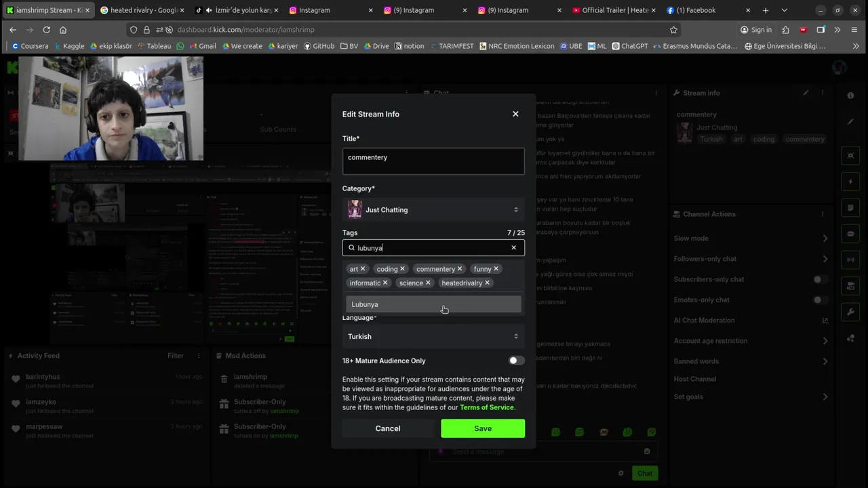The width and height of the screenshot is (868, 488).
Task: Click the Title field containing commentery
Action: click(x=433, y=161)
